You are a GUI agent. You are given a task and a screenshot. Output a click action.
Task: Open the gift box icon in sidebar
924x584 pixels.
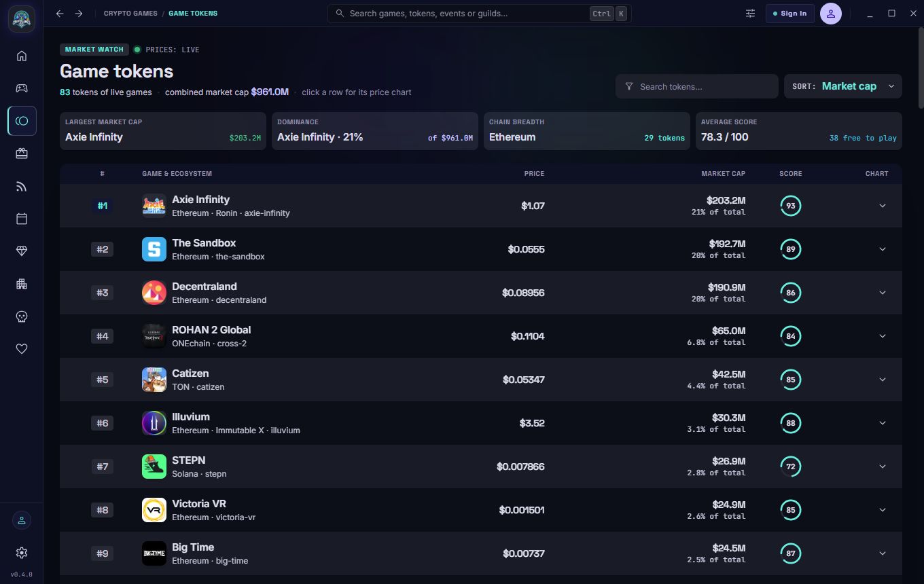tap(22, 153)
